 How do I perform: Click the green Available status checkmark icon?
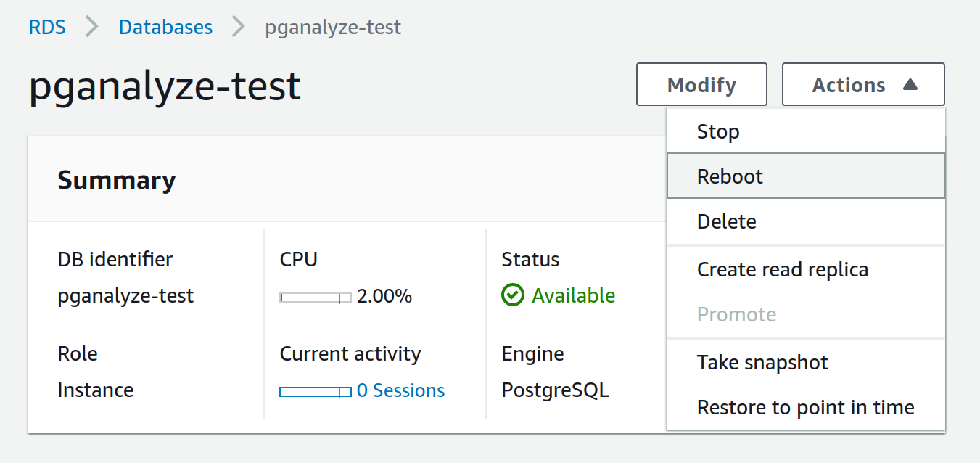click(512, 295)
